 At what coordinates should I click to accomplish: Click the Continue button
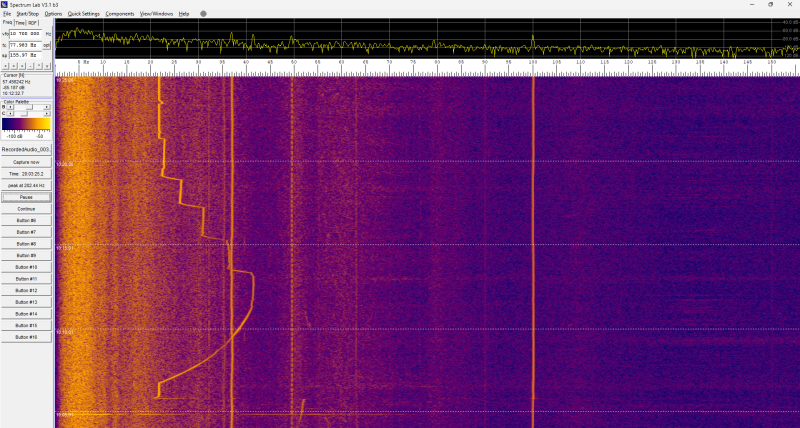(x=26, y=209)
